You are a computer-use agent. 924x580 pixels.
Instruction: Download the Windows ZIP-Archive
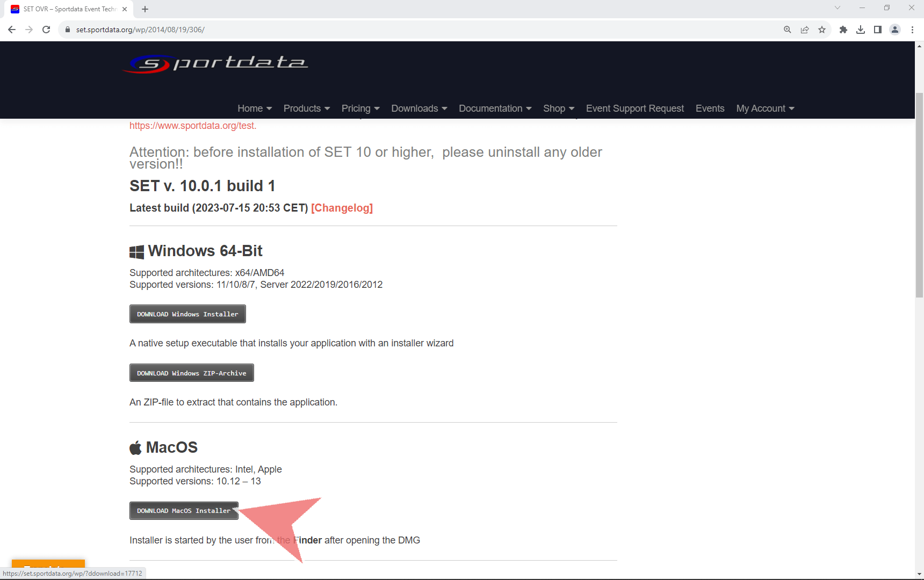pyautogui.click(x=192, y=373)
